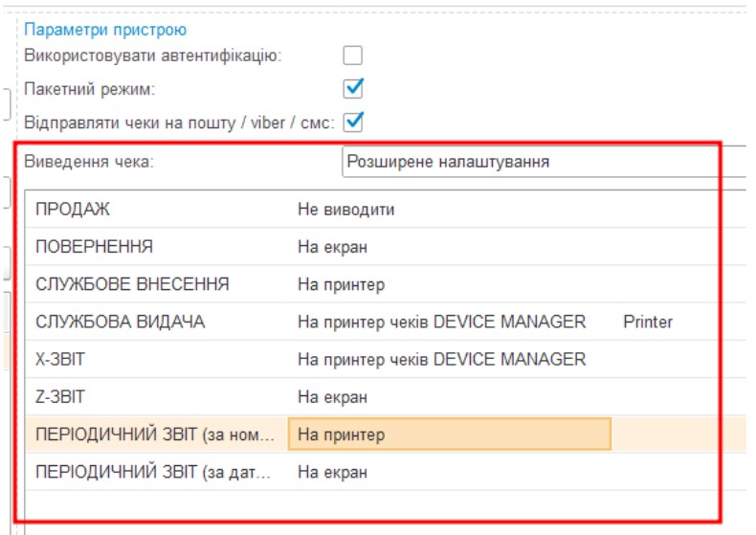Select the СЛУЖБОВА ВИДАЧА row name
The height and width of the screenshot is (535, 756).
[120, 322]
